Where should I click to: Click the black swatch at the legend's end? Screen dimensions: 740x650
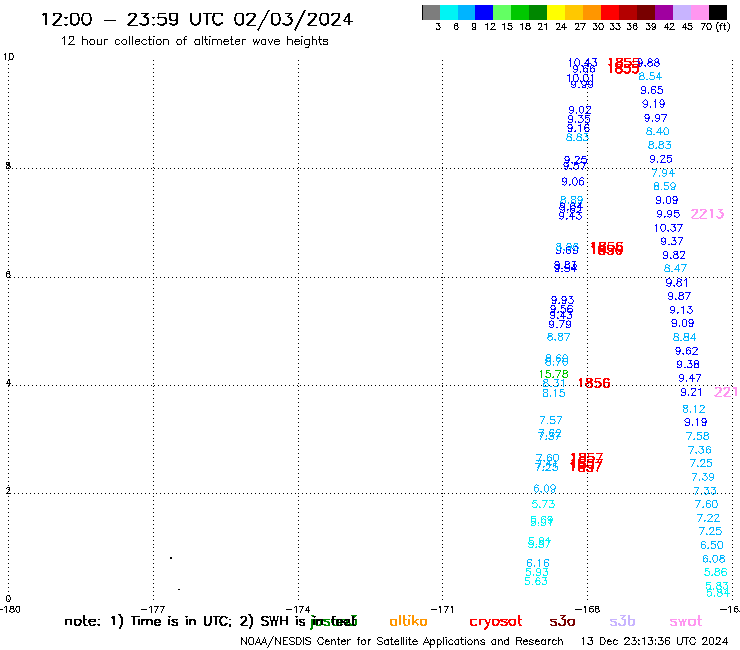coord(718,12)
